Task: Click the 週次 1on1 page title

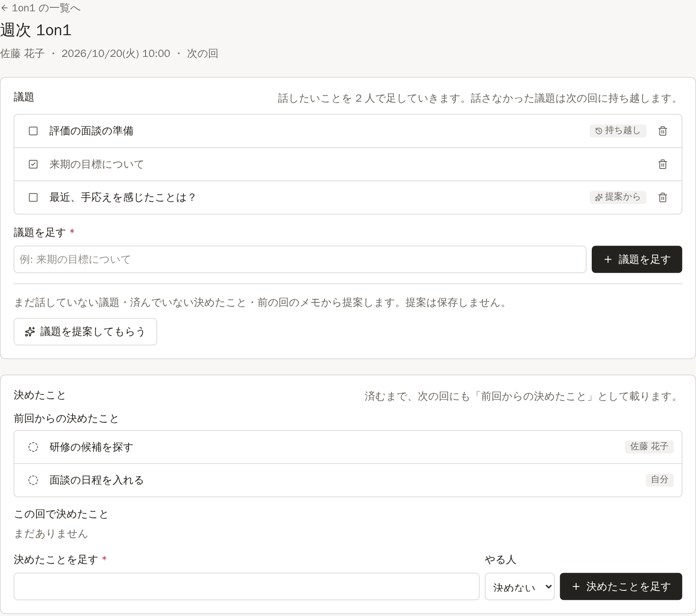Action: [36, 30]
